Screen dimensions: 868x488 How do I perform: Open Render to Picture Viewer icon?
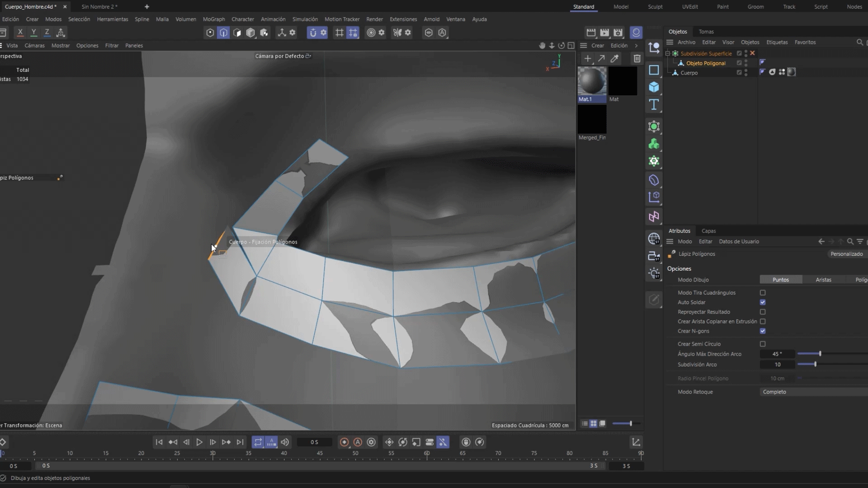[604, 33]
